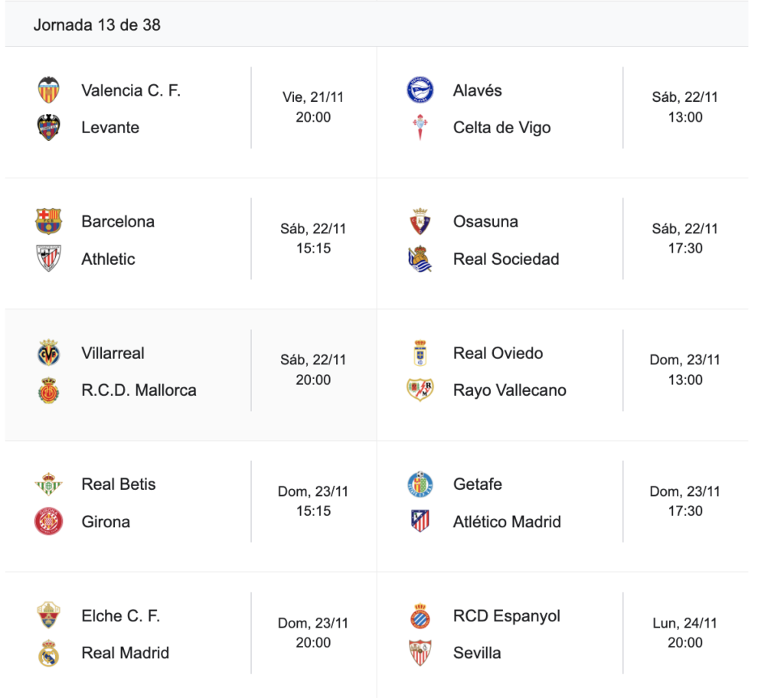Screen dimensions: 784x698
Task: Click the Sevilla team name
Action: tap(477, 654)
